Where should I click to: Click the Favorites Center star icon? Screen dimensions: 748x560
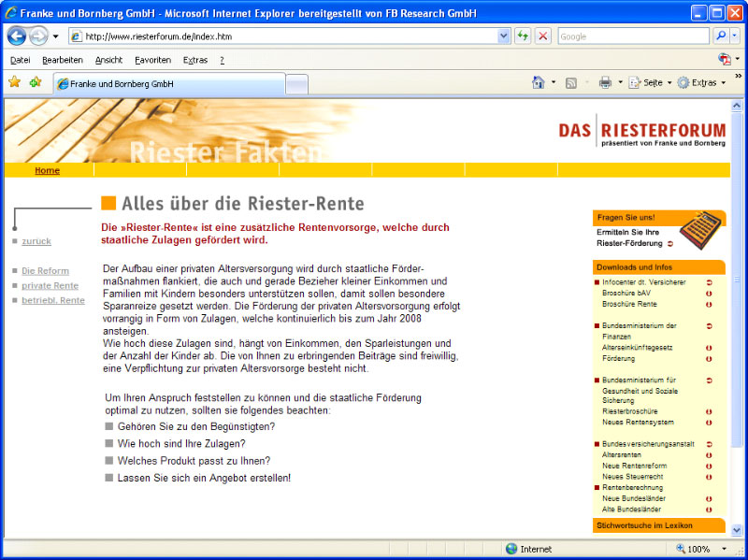tap(15, 82)
